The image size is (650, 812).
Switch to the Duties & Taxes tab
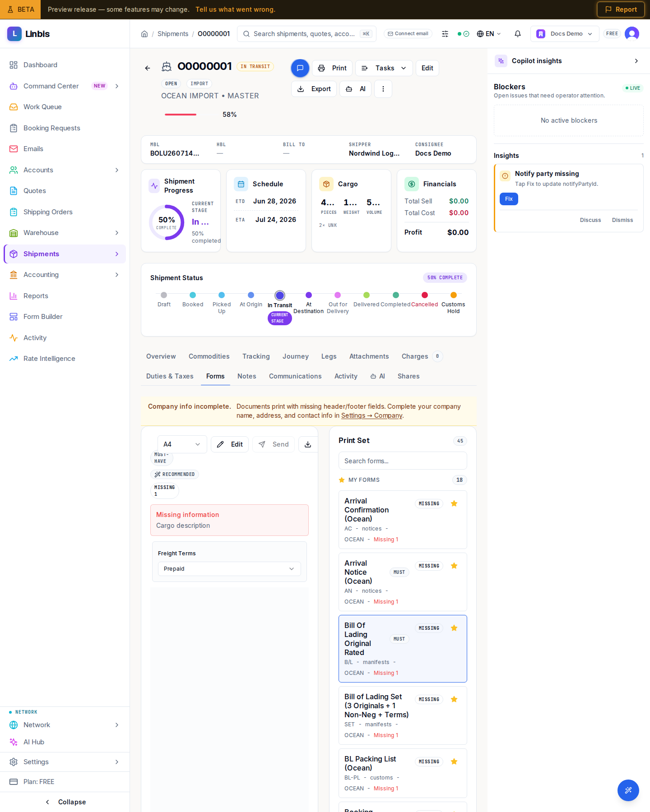click(x=170, y=376)
